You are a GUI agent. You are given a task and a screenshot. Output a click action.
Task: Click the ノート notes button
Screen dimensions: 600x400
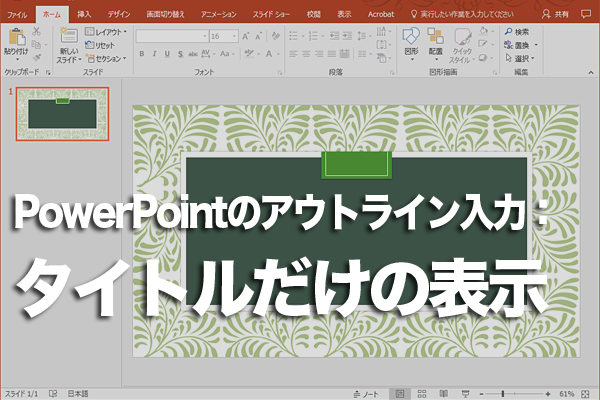point(366,394)
